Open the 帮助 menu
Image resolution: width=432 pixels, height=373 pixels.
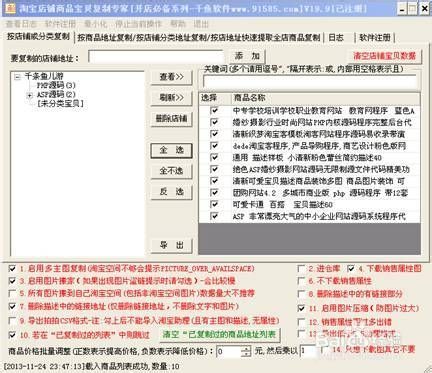(178, 24)
